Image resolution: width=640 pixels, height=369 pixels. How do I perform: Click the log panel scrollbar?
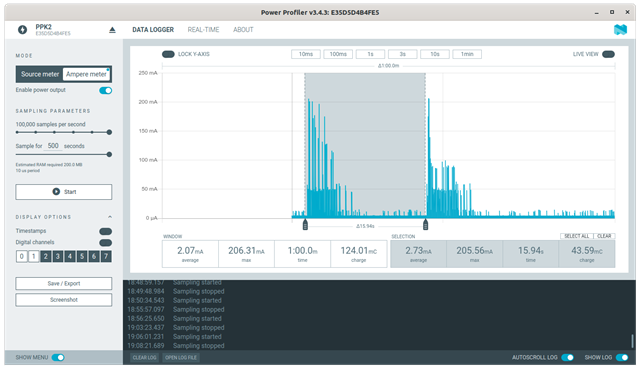tap(632, 341)
